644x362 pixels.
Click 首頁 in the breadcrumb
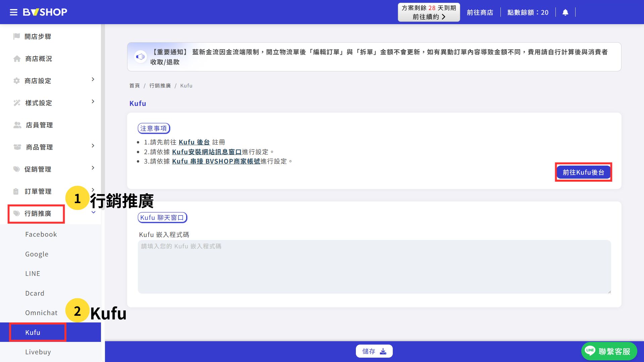135,86
